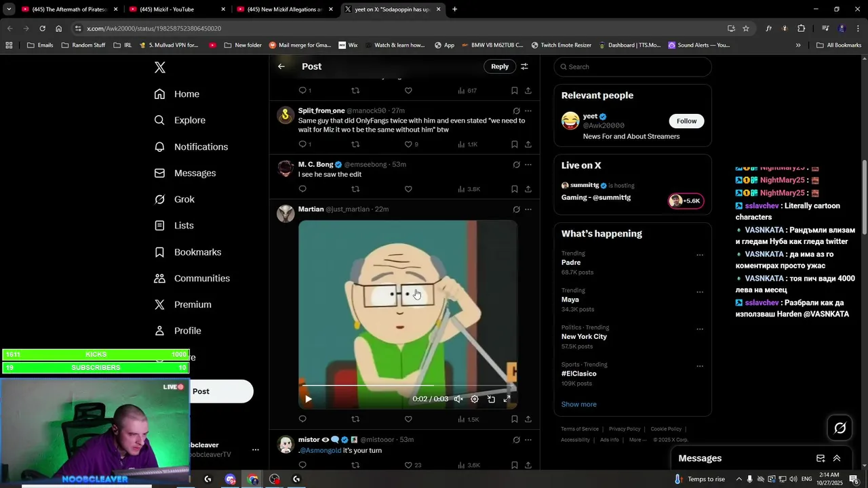
Task: Open trending topic Padre
Action: 571,262
